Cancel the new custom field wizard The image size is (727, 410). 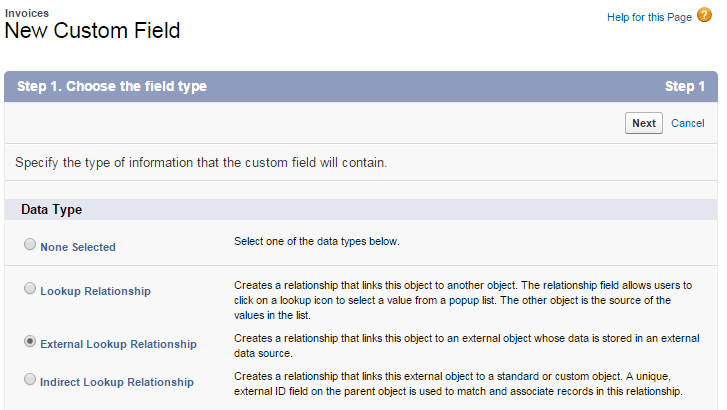[687, 123]
